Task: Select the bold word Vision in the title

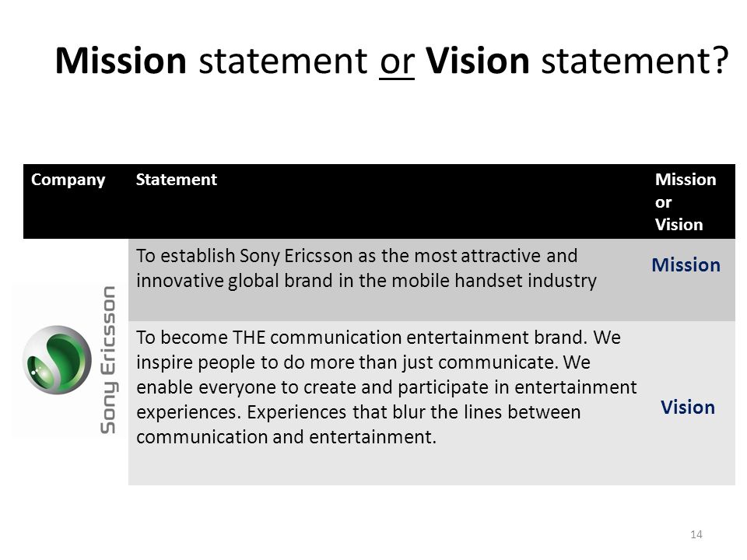Action: click(477, 61)
